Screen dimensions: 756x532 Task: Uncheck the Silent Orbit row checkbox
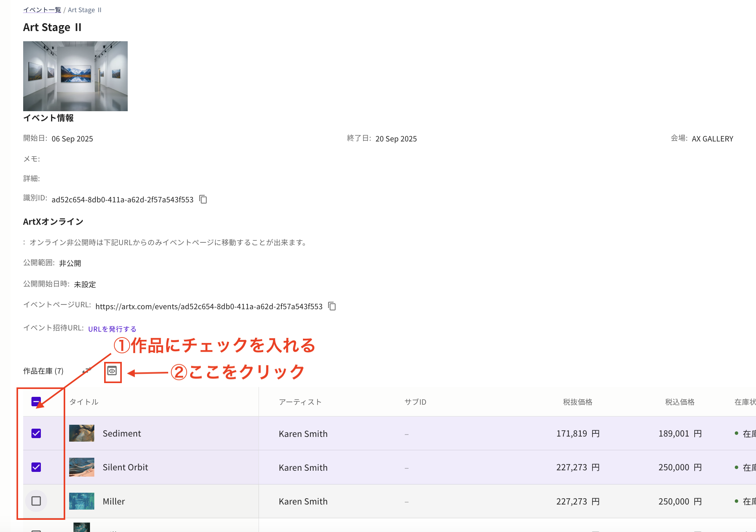pyautogui.click(x=36, y=467)
